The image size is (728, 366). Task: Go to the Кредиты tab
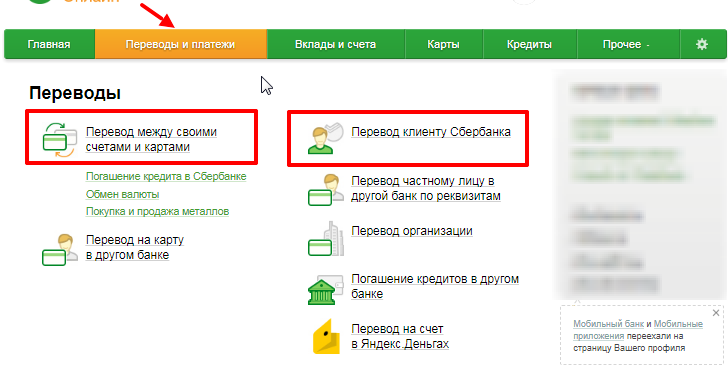click(x=529, y=45)
